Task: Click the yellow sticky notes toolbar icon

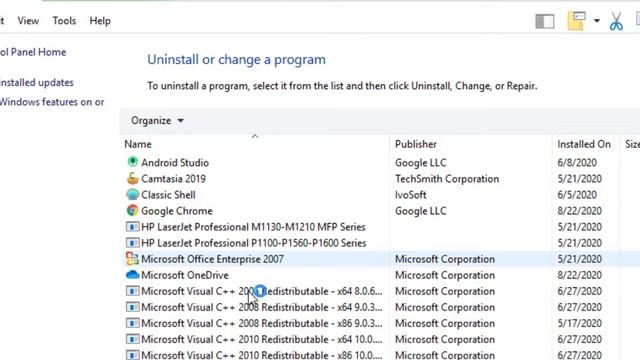Action: (x=576, y=21)
